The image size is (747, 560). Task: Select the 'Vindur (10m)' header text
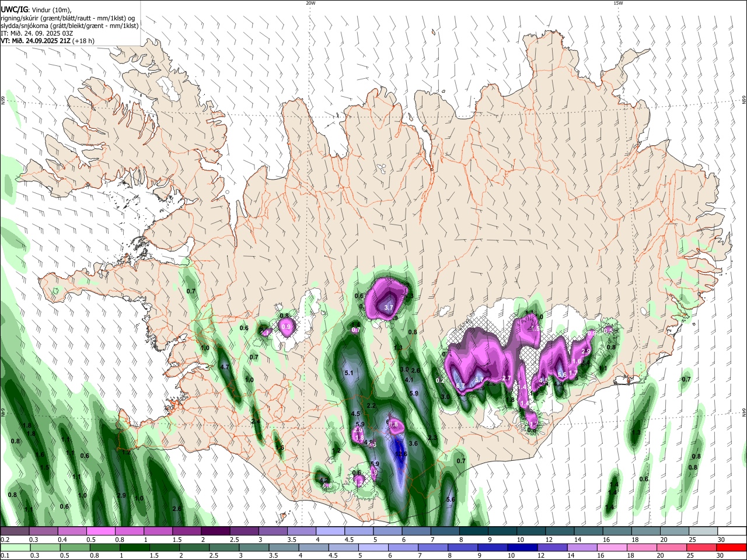[x=51, y=10]
